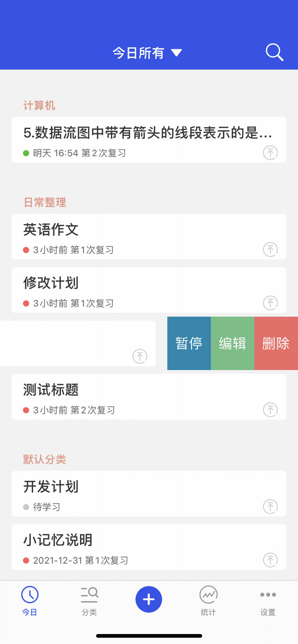This screenshot has width=298, height=644.
Task: Tap the plus button to add a new item
Action: (149, 599)
